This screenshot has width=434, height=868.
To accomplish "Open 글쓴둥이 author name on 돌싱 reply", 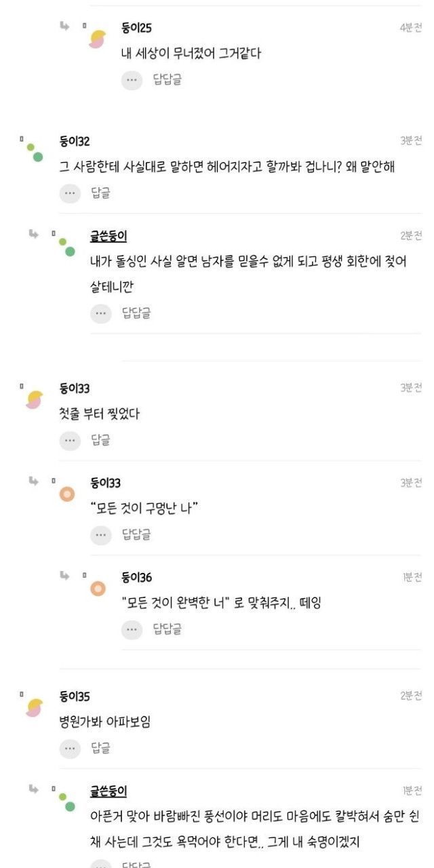I will 108,236.
